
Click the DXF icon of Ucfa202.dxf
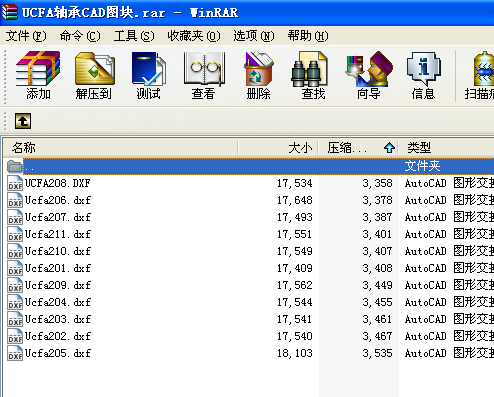click(15, 336)
